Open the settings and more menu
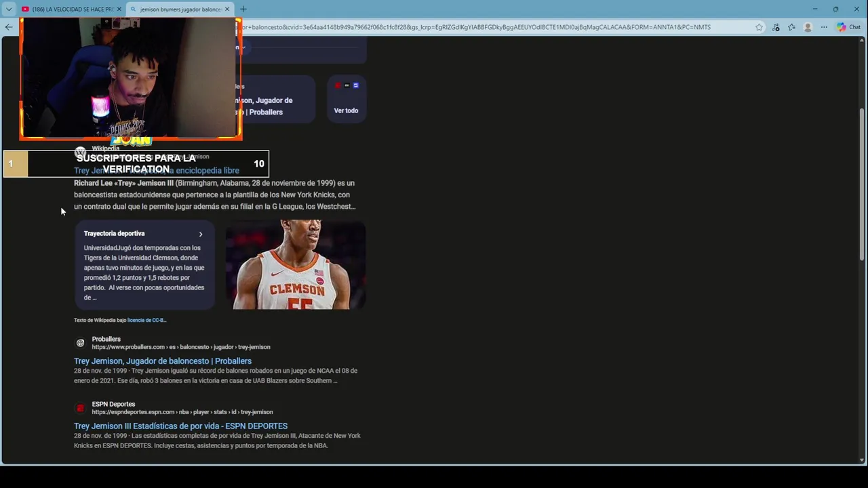The image size is (868, 488). [824, 27]
